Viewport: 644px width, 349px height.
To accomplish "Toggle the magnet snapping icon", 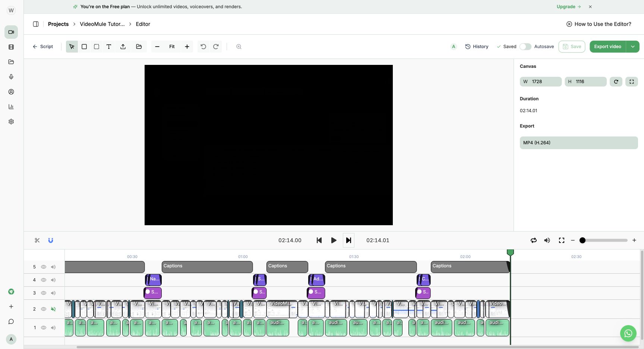I will (x=51, y=240).
